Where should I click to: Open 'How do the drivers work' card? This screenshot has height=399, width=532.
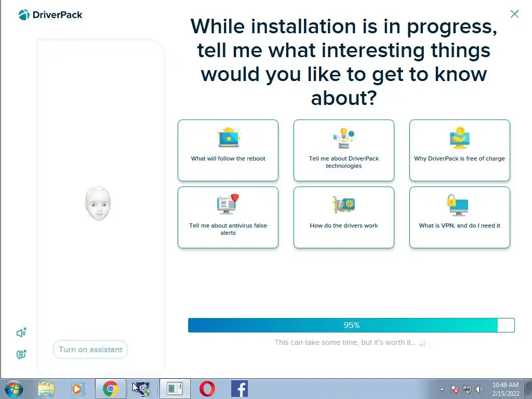pos(344,218)
